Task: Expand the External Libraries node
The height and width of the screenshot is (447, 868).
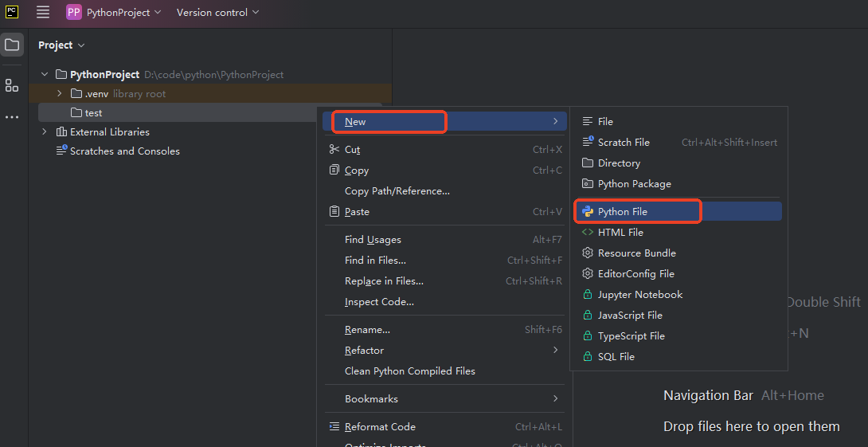Action: (x=45, y=132)
